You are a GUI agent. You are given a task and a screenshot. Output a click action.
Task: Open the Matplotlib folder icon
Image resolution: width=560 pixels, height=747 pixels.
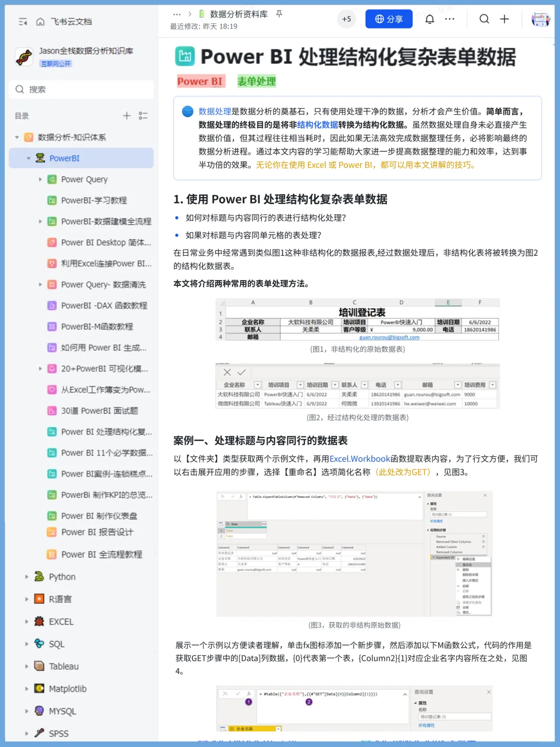[x=39, y=688]
